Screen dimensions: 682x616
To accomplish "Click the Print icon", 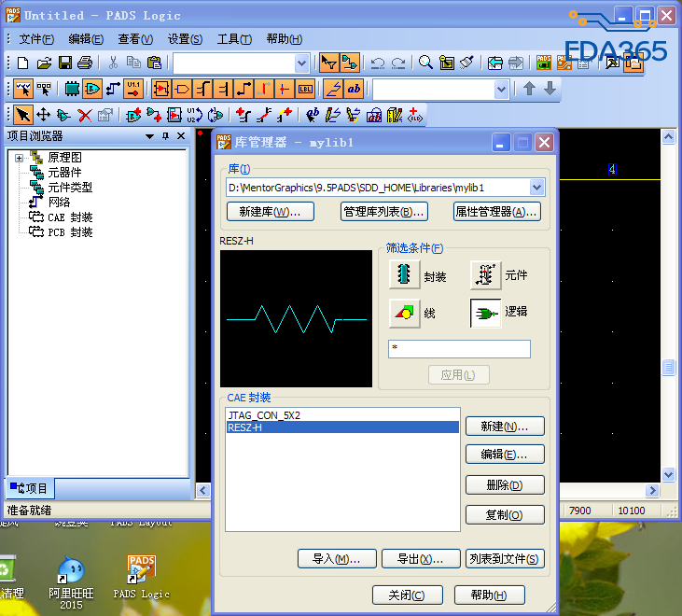I will click(x=85, y=63).
